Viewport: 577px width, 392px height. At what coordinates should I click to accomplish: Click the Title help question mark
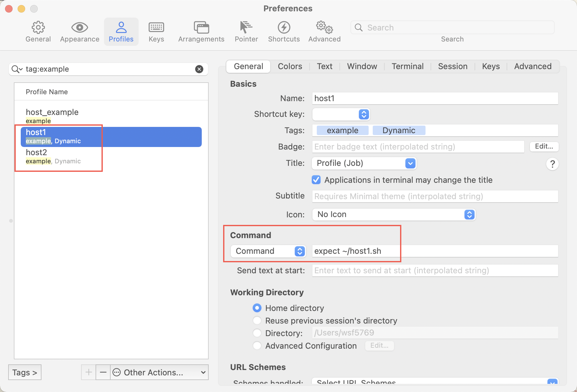point(552,164)
